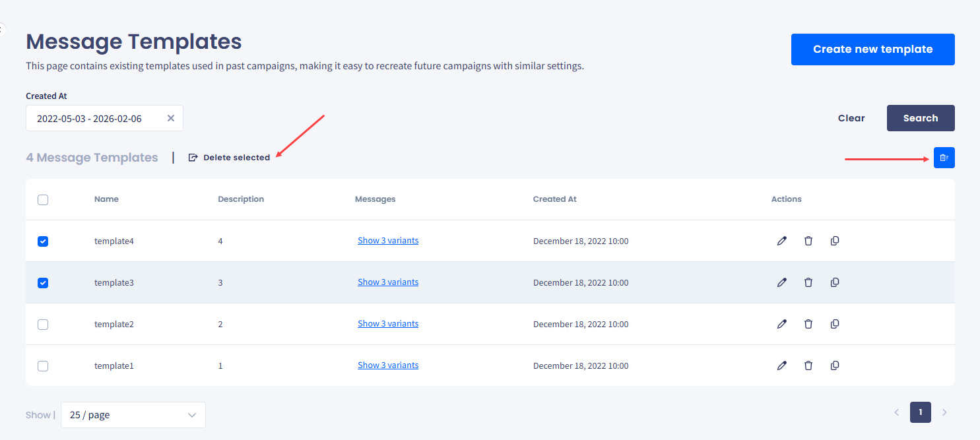Expand the variants of template2
Viewport: 980px width, 440px height.
coord(388,323)
